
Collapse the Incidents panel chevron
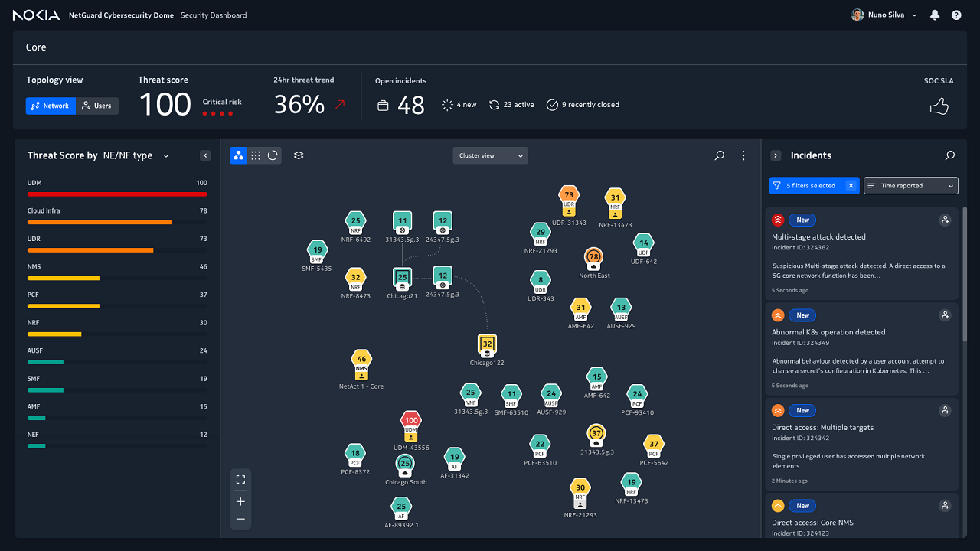pyautogui.click(x=776, y=155)
